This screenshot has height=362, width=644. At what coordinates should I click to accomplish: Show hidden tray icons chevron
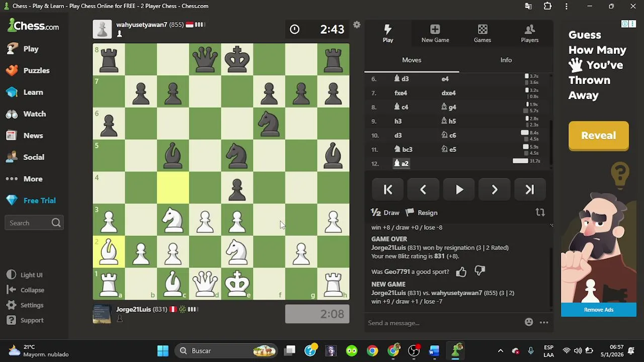[500, 350]
